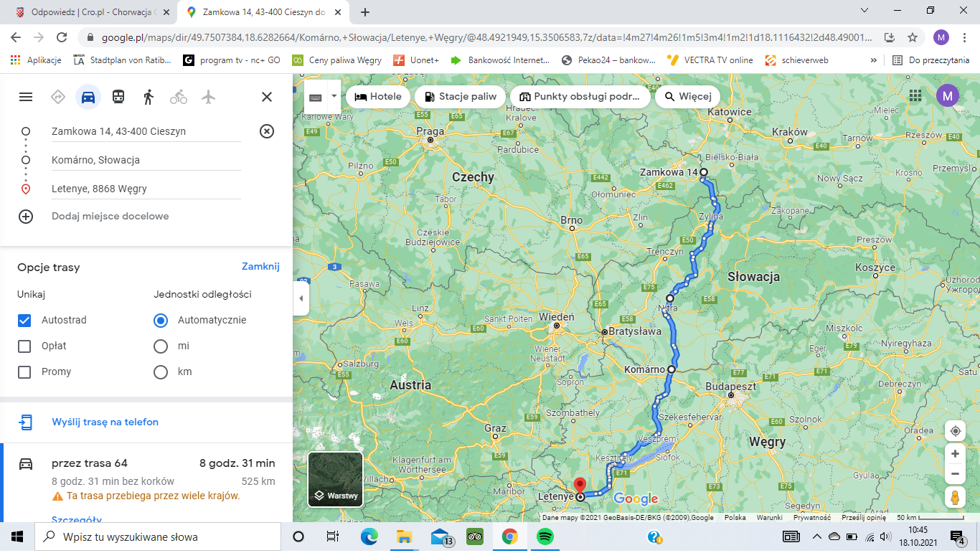Select the walking travel mode icon
980x558 pixels.
(149, 97)
